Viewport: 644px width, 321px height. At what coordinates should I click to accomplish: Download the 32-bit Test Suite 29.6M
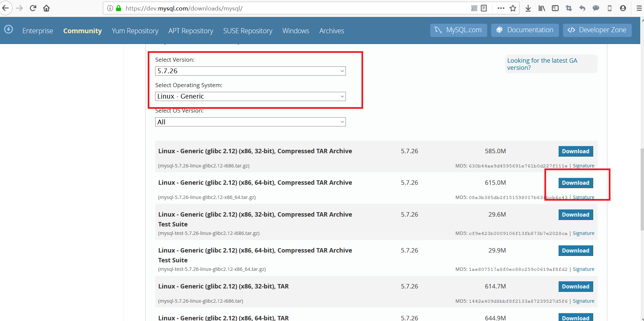point(576,215)
